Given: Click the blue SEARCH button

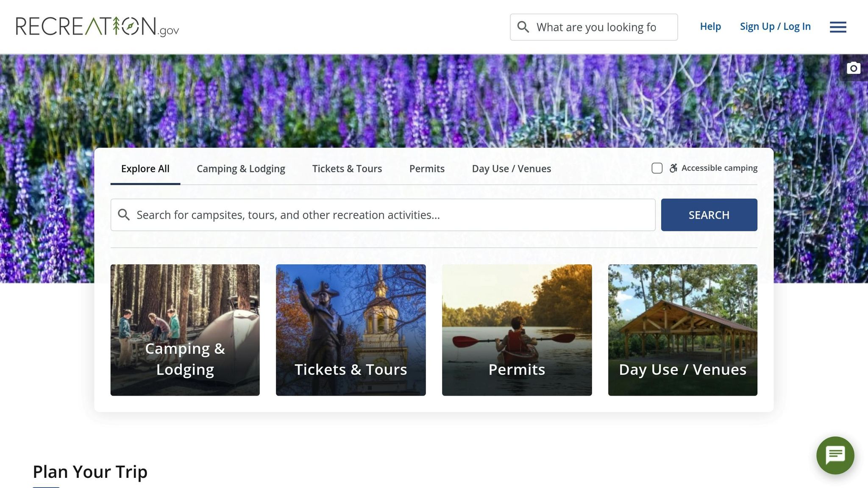Looking at the screenshot, I should (709, 215).
